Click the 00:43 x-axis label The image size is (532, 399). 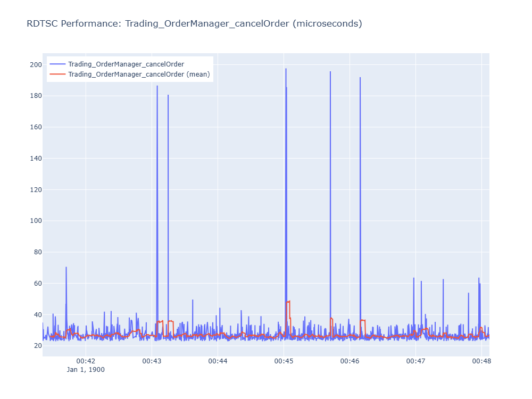152,361
